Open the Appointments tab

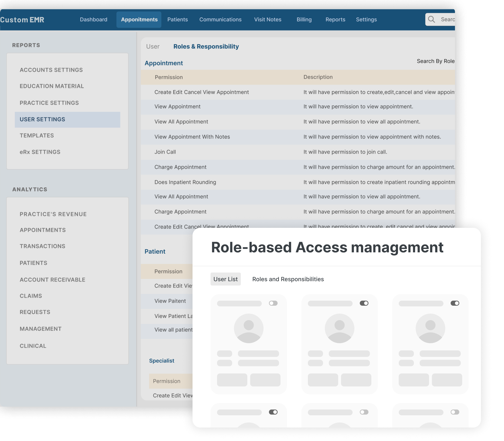pyautogui.click(x=139, y=19)
